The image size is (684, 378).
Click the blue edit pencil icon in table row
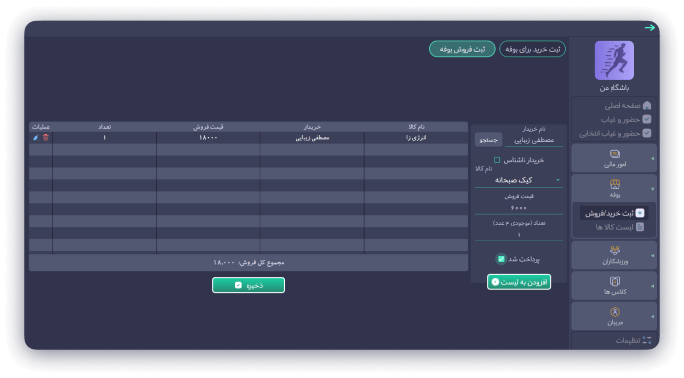(36, 138)
